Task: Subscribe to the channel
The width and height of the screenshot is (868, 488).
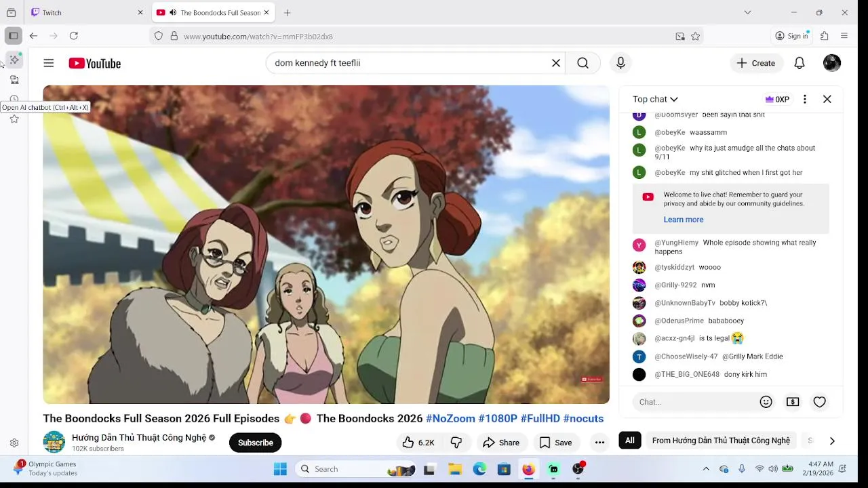Action: pyautogui.click(x=256, y=443)
